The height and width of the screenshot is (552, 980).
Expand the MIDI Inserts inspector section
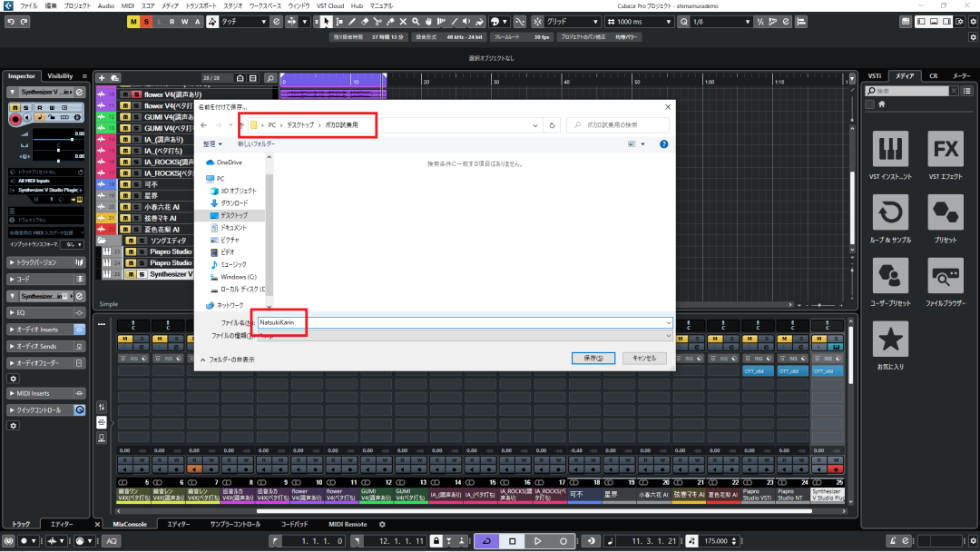point(45,393)
